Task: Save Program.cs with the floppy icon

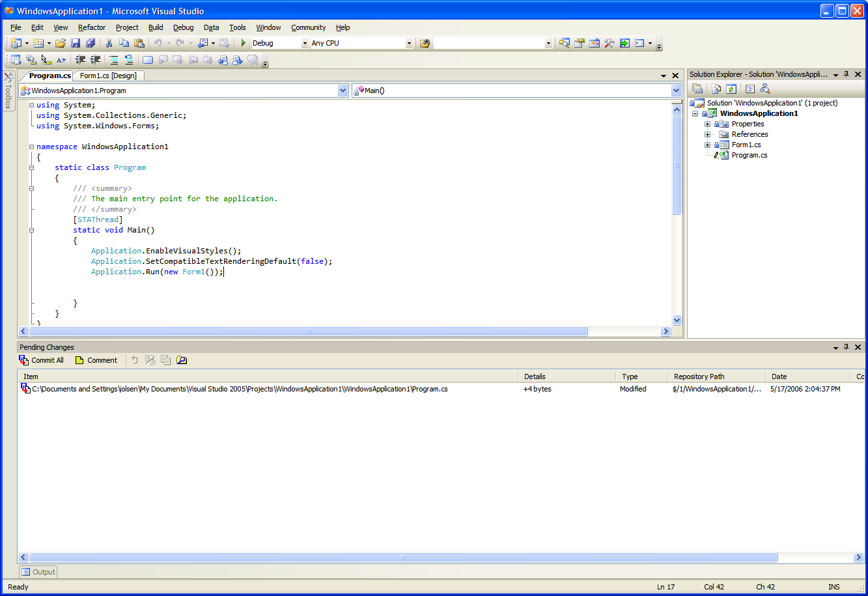Action: tap(76, 43)
